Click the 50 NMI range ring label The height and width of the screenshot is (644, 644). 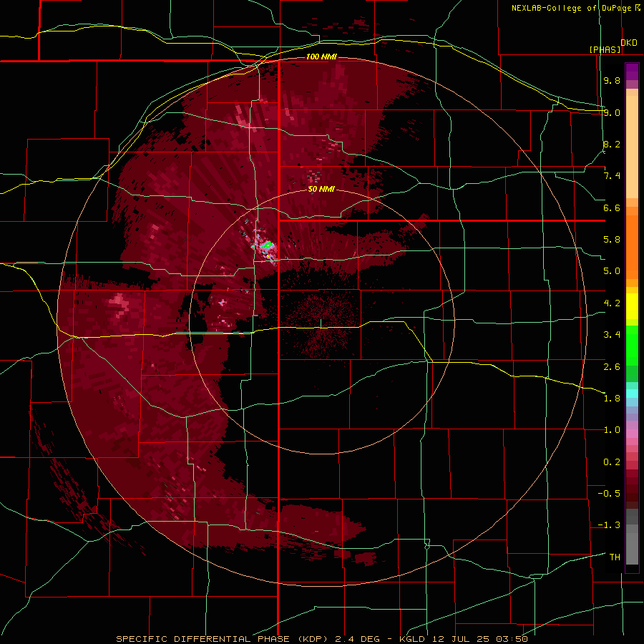321,190
